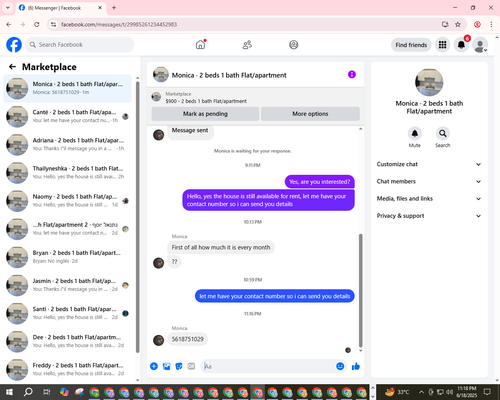Viewport: 500px width, 400px height.
Task: Click Mark as pending button
Action: coord(205,114)
